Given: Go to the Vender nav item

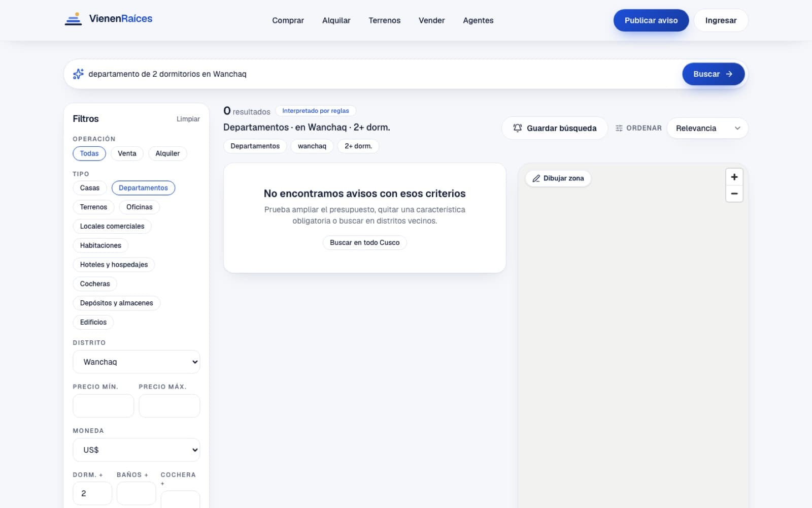Looking at the screenshot, I should pyautogui.click(x=431, y=20).
